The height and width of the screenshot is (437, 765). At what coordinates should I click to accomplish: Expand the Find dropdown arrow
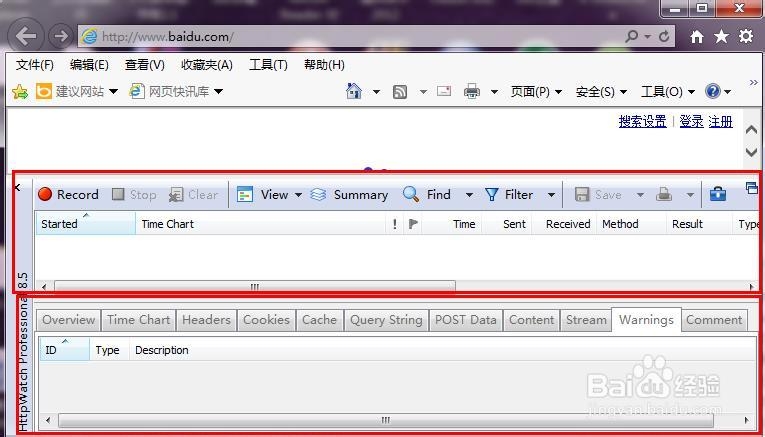pos(469,195)
